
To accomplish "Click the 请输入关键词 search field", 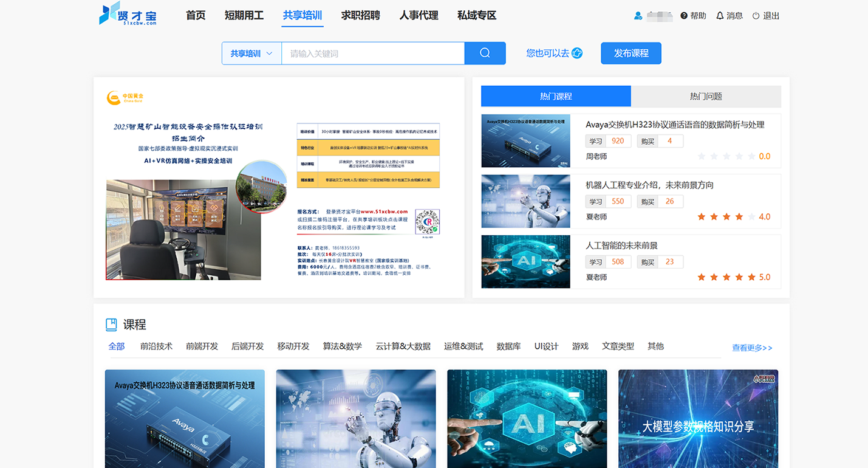I will [373, 53].
